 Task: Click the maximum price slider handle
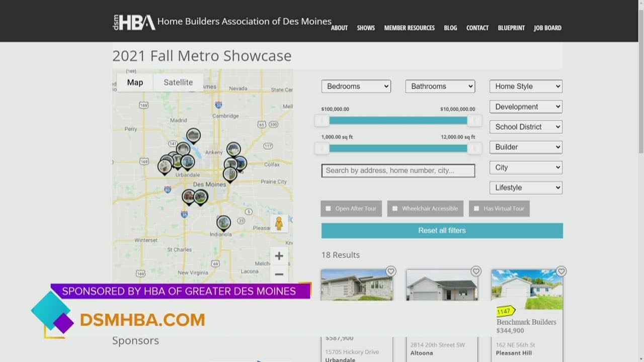(474, 120)
